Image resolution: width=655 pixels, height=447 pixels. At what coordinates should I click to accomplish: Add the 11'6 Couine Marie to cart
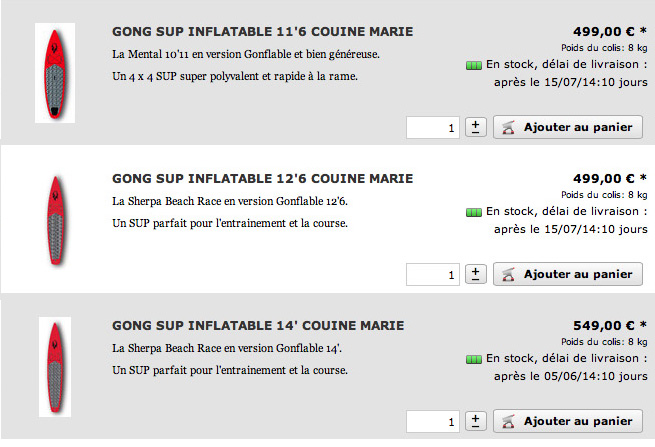tap(568, 127)
